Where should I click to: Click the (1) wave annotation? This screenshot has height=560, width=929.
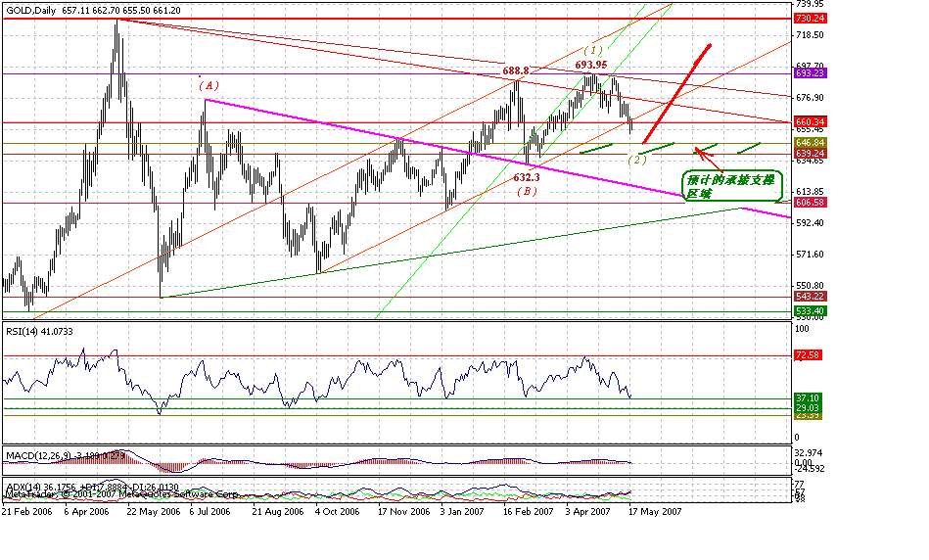point(593,50)
